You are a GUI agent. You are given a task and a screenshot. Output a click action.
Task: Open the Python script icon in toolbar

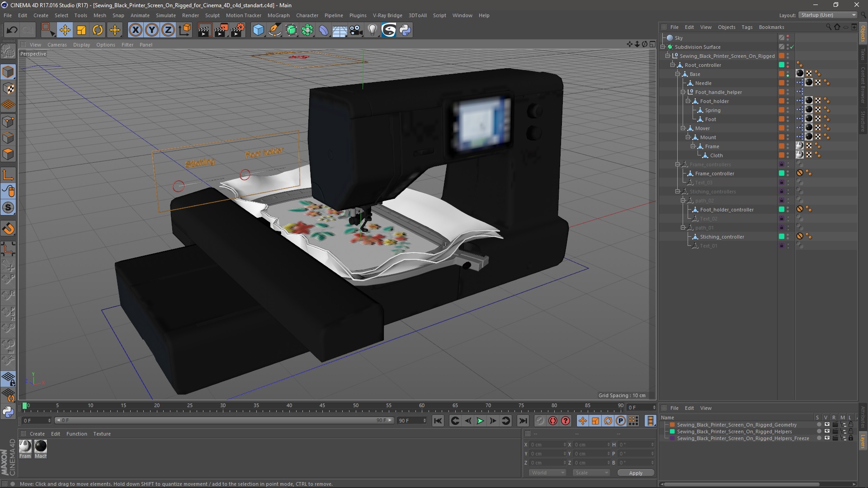point(405,30)
